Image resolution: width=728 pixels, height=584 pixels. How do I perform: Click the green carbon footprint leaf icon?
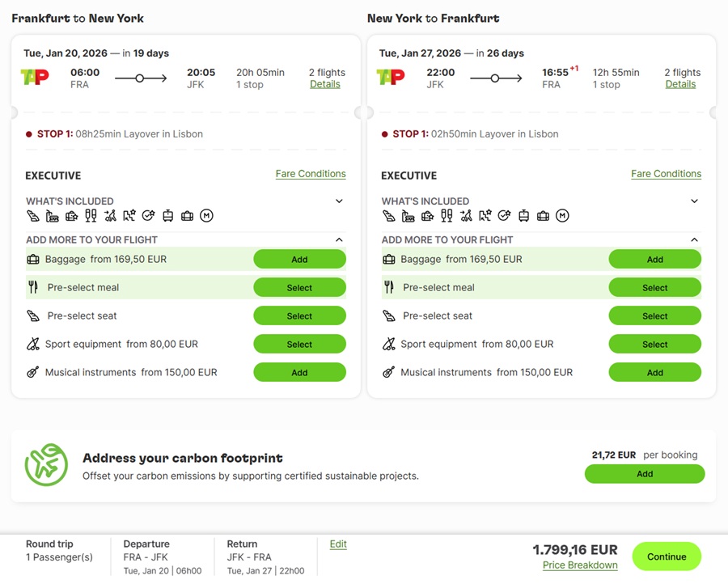pos(46,465)
